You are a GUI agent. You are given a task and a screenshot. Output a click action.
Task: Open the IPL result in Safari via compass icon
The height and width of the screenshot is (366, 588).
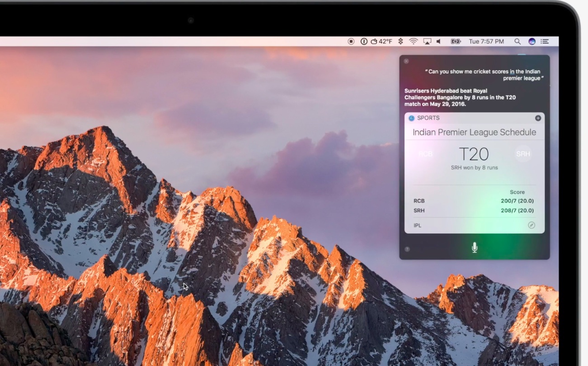(x=532, y=225)
